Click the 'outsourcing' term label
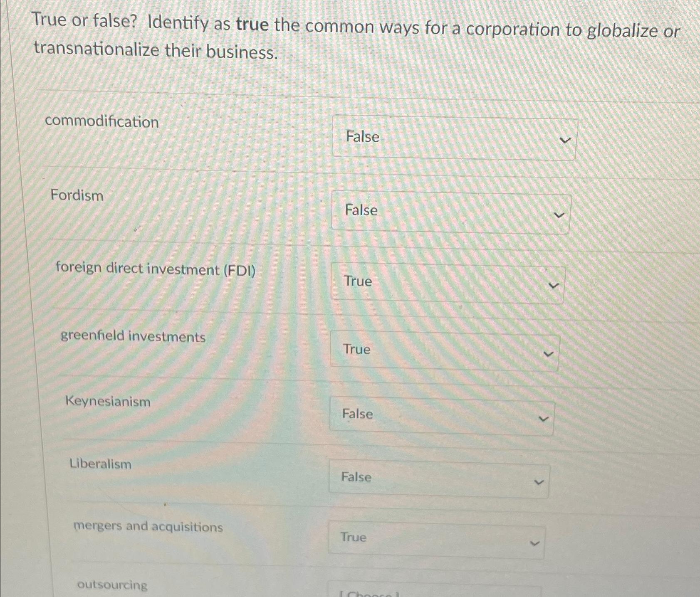Image resolution: width=700 pixels, height=597 pixels. tap(111, 585)
